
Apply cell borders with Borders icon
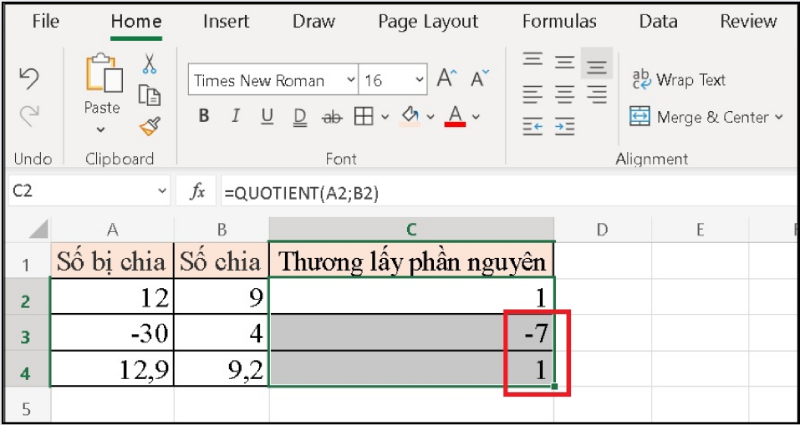[x=364, y=117]
